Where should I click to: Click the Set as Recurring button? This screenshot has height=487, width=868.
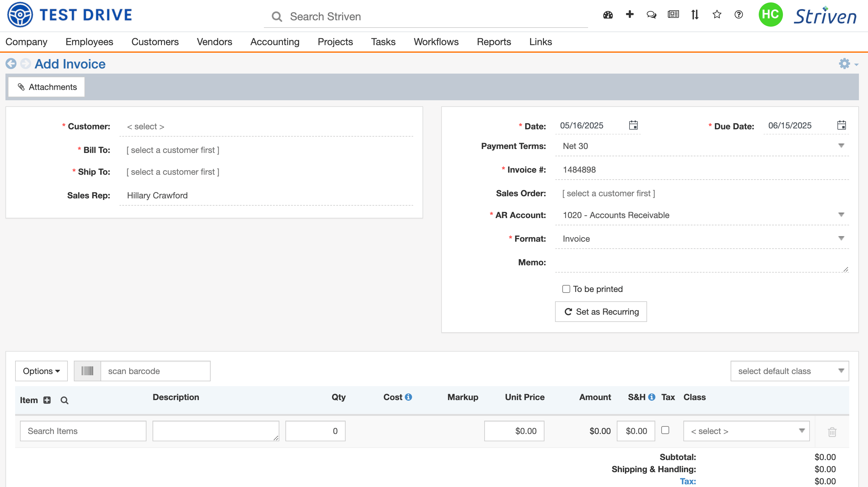pyautogui.click(x=601, y=312)
